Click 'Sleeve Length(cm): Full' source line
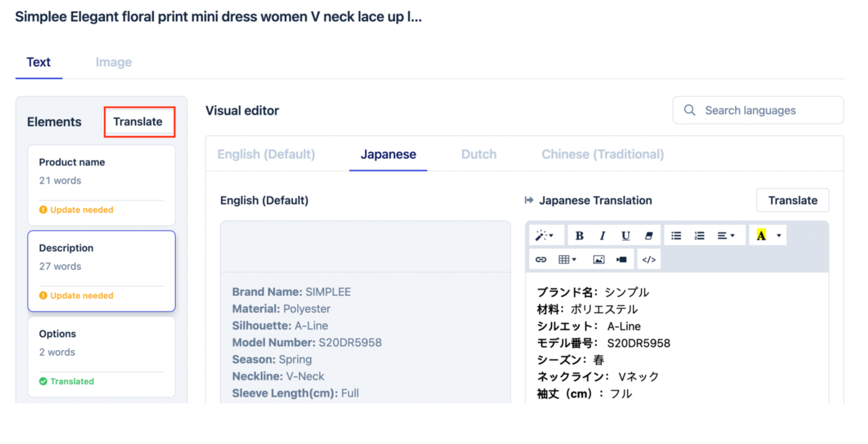 [x=296, y=393]
